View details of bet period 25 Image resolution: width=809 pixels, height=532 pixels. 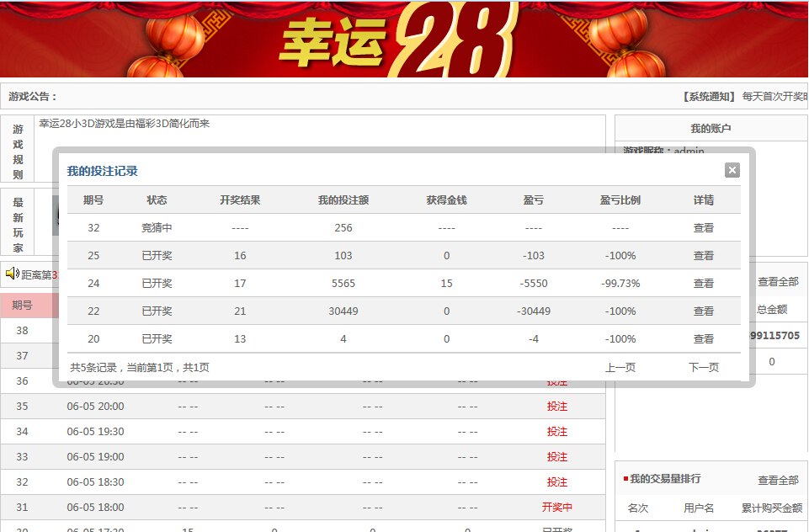pyautogui.click(x=703, y=255)
